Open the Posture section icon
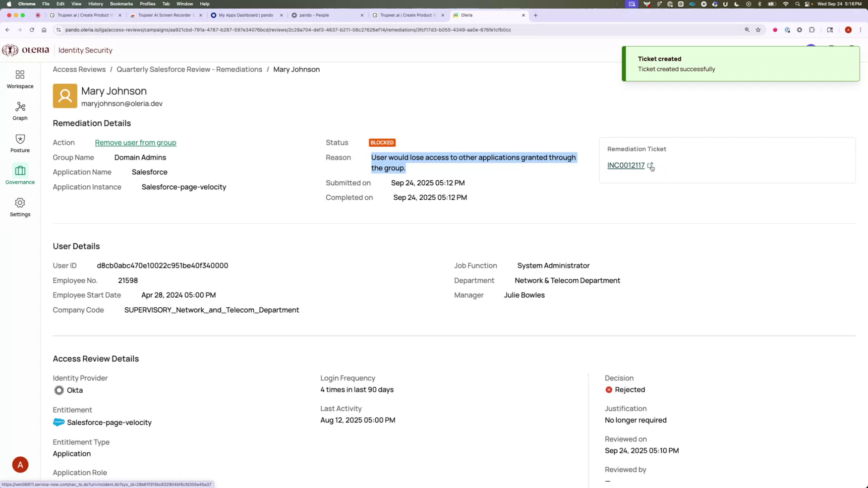This screenshot has height=488, width=868. (19, 143)
